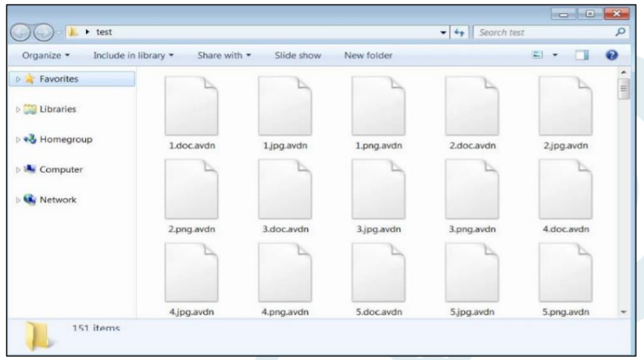Select file icon 2.jpg.avdn
644x360 pixels.
(x=566, y=106)
